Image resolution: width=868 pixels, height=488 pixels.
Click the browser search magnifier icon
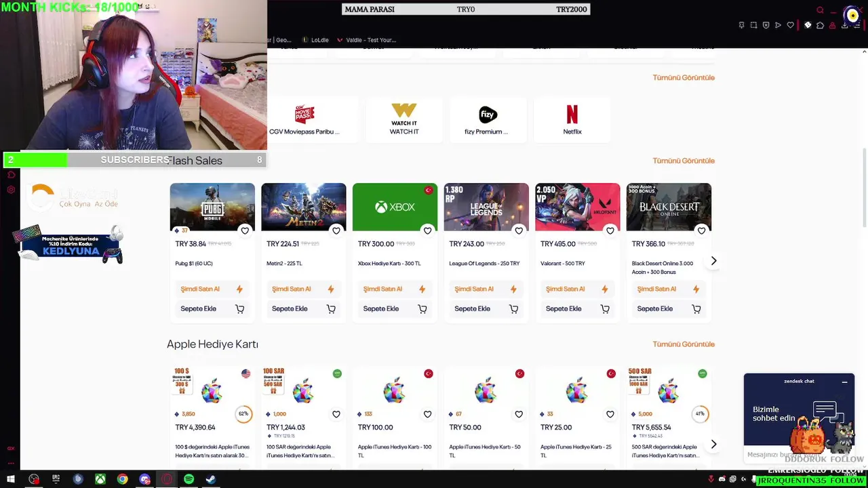pyautogui.click(x=820, y=10)
